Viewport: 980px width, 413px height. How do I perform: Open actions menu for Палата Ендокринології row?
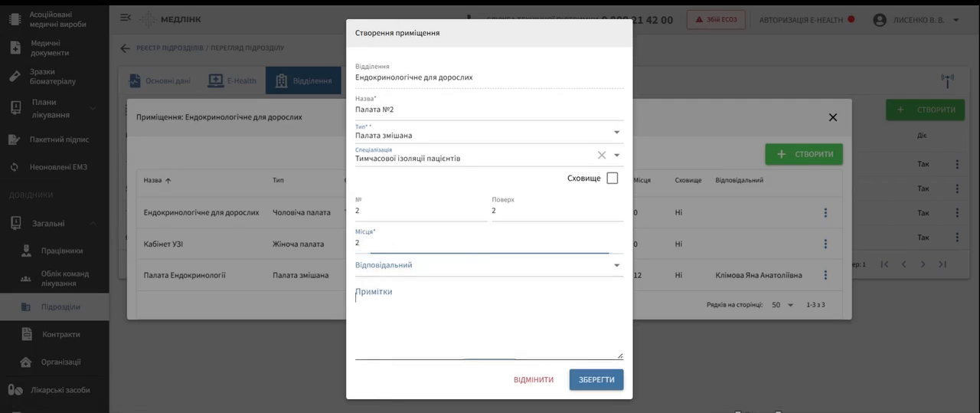click(x=825, y=274)
